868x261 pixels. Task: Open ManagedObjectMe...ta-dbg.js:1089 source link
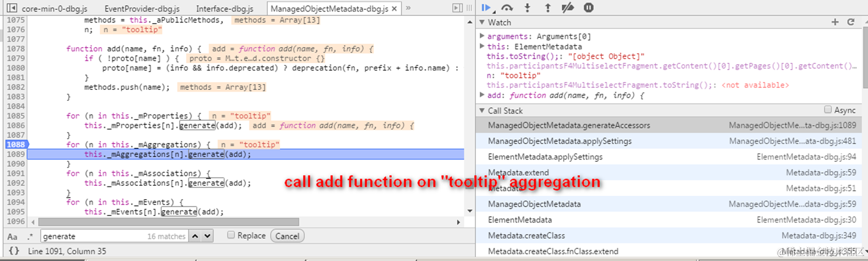point(792,126)
